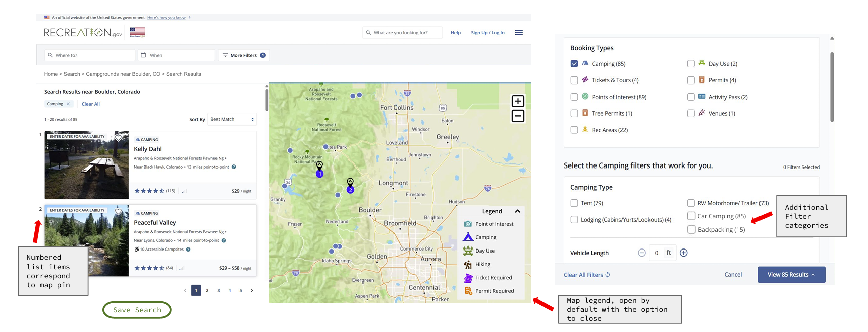This screenshot has height=332, width=868.
Task: Check RV/ Motorhome/ Trailer (73)
Action: (691, 203)
